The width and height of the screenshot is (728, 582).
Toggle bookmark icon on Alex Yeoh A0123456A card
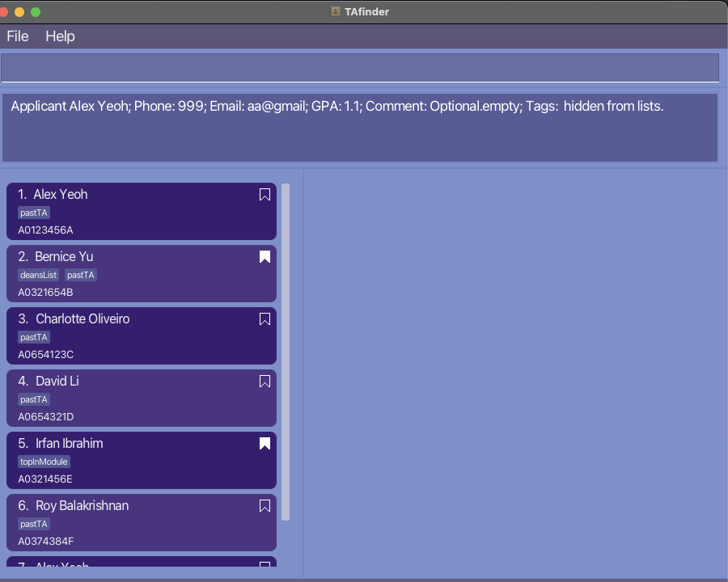click(265, 195)
